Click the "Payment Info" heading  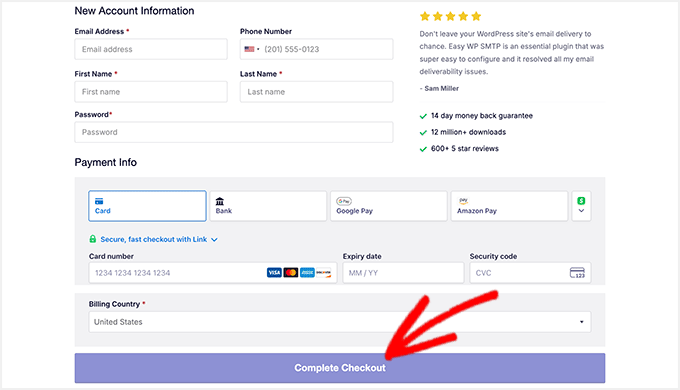point(105,162)
